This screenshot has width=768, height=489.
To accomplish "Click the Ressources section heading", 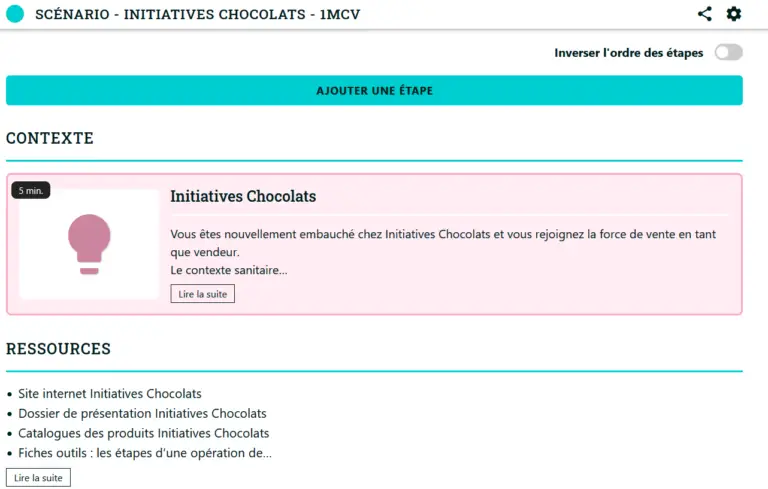I will click(58, 349).
